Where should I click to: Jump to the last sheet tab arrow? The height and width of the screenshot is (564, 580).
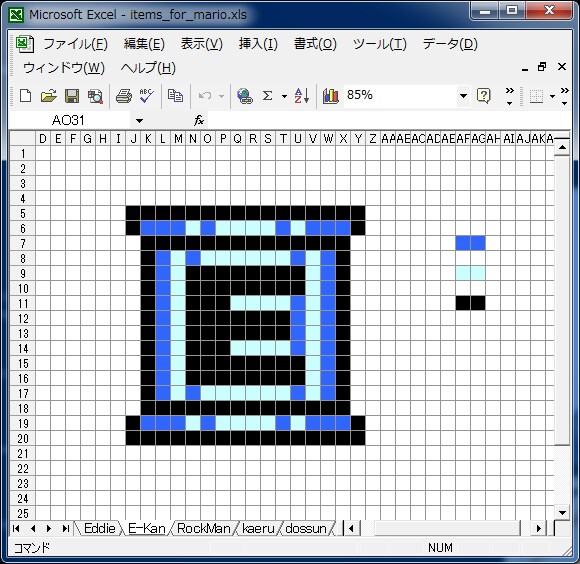coord(65,528)
